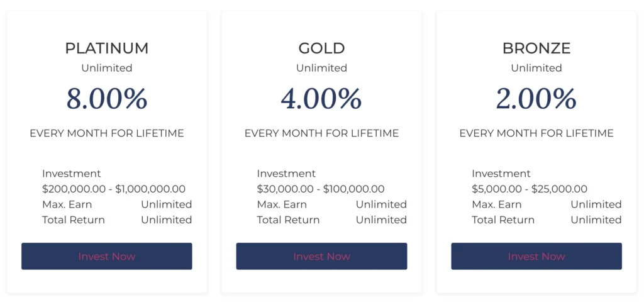Click the Platinum card's Total Return label

(x=74, y=220)
